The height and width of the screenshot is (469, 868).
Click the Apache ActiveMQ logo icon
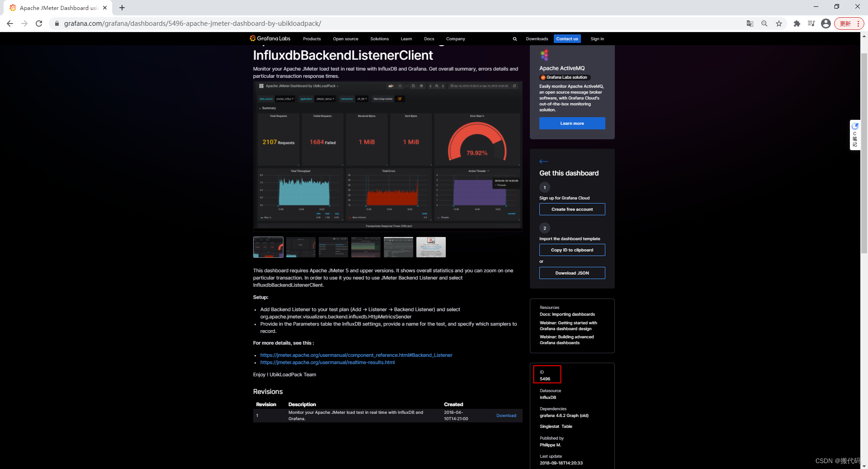544,55
